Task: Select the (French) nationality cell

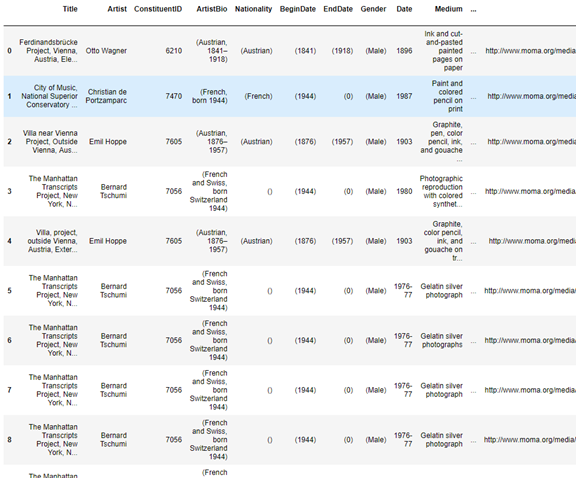Action: pyautogui.click(x=259, y=96)
